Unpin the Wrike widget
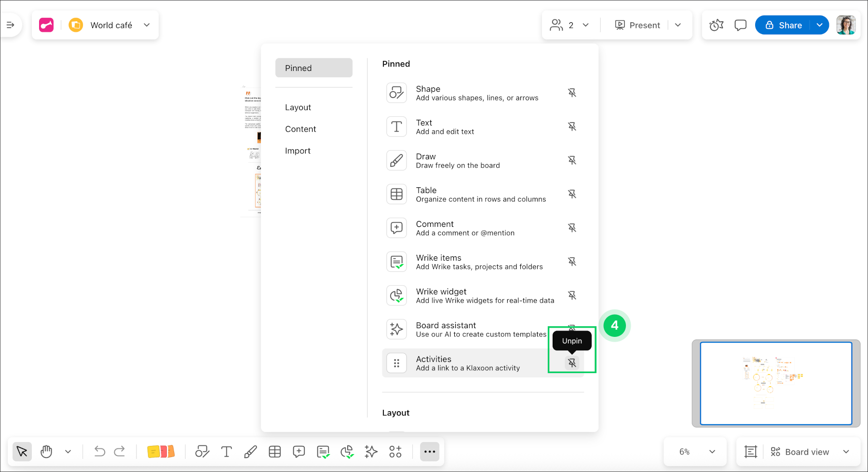The height and width of the screenshot is (472, 868). (572, 295)
